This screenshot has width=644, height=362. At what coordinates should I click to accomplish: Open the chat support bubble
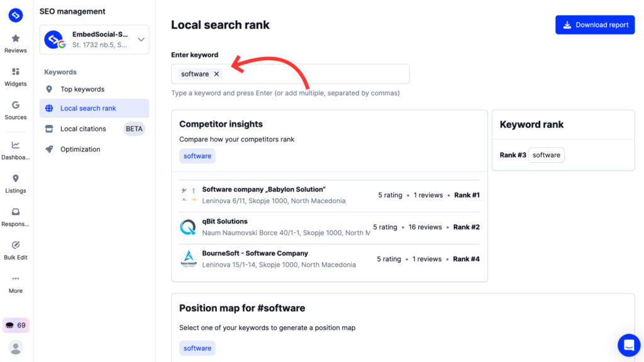click(x=628, y=345)
